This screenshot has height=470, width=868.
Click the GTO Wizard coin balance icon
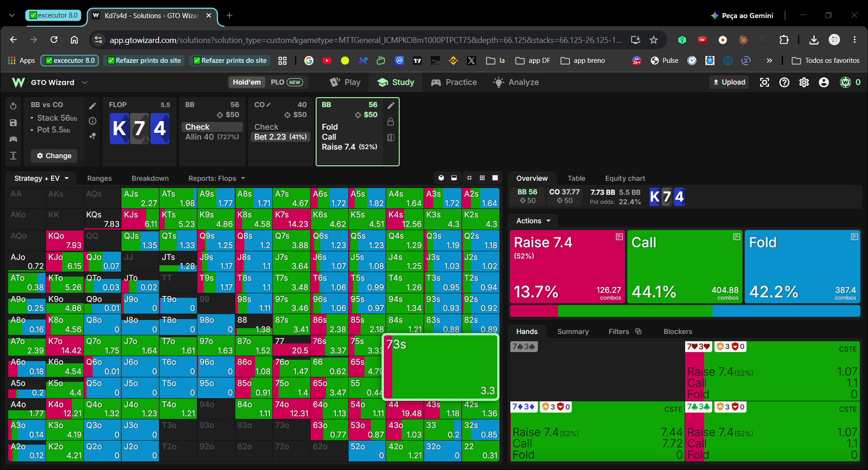(x=845, y=82)
